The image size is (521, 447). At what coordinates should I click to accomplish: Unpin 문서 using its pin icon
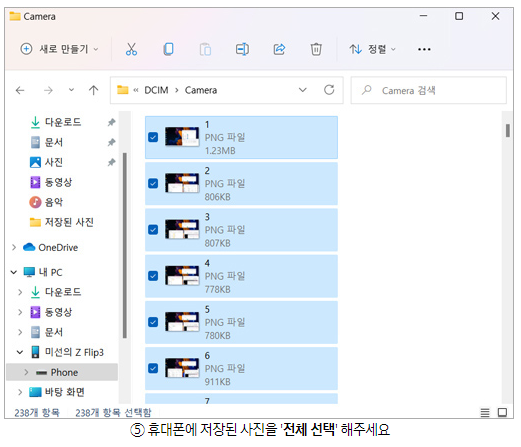click(111, 142)
